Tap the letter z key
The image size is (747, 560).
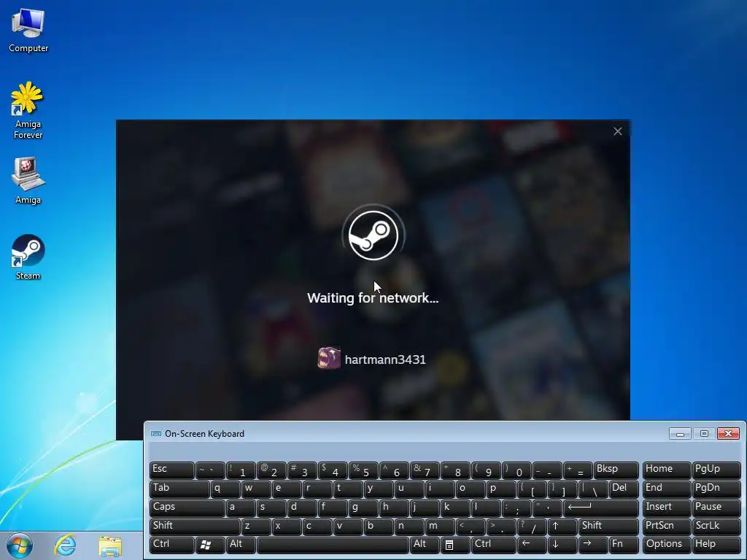tap(256, 526)
